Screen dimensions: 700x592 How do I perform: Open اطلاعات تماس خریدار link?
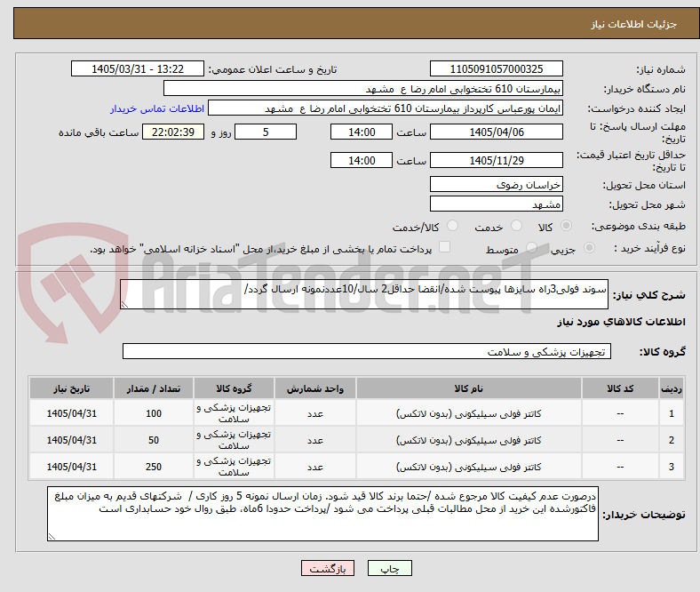pos(157,108)
